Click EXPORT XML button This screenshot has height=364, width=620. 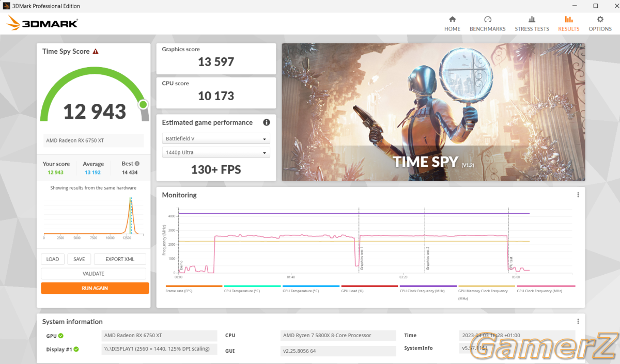(120, 259)
